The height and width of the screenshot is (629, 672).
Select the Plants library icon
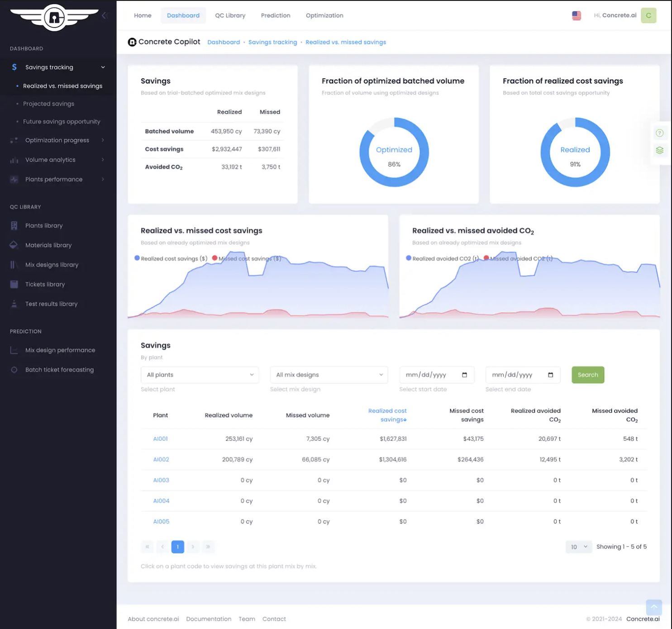point(14,225)
